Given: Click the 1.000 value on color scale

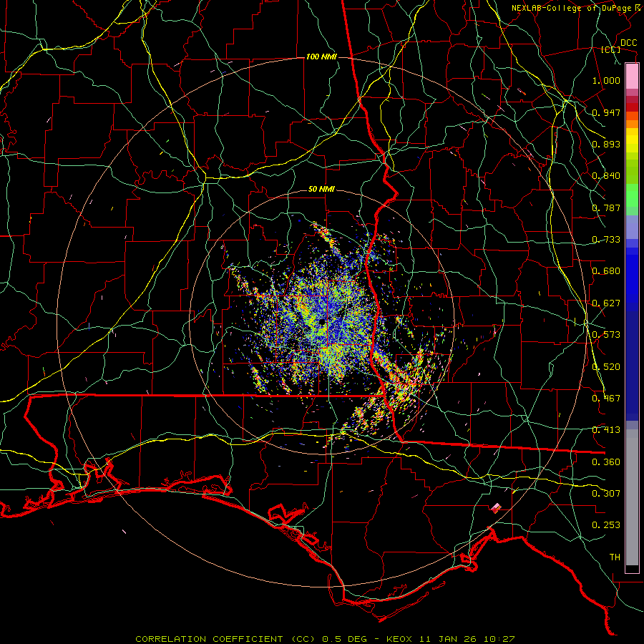Looking at the screenshot, I should point(606,80).
